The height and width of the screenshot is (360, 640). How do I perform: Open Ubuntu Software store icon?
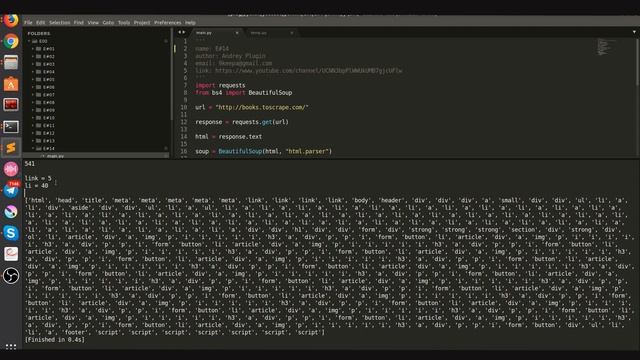11,84
